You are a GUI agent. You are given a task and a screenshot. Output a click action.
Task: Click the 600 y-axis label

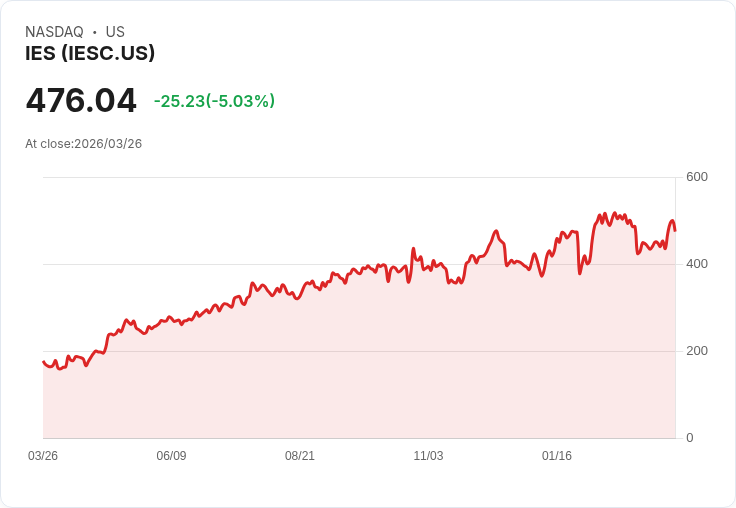[x=697, y=177]
